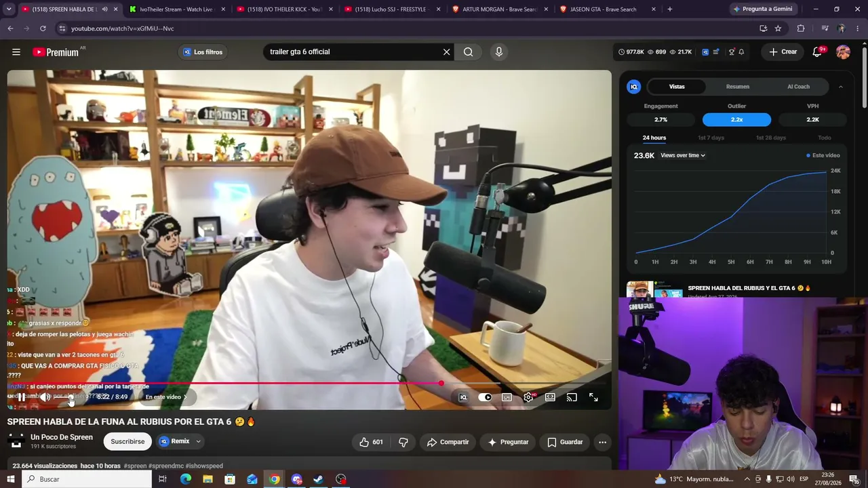Open more actions three-dot menu under video

coord(602,442)
